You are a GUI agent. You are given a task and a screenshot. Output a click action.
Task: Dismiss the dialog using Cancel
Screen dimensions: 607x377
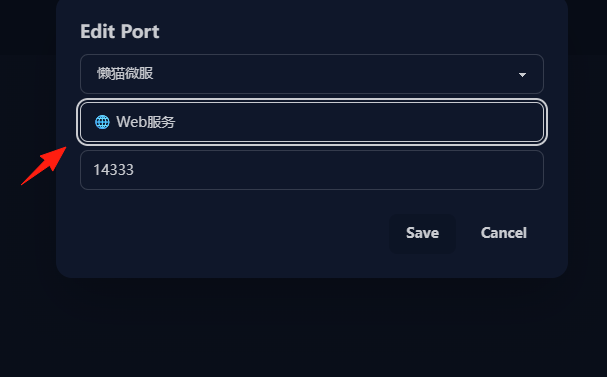point(504,233)
